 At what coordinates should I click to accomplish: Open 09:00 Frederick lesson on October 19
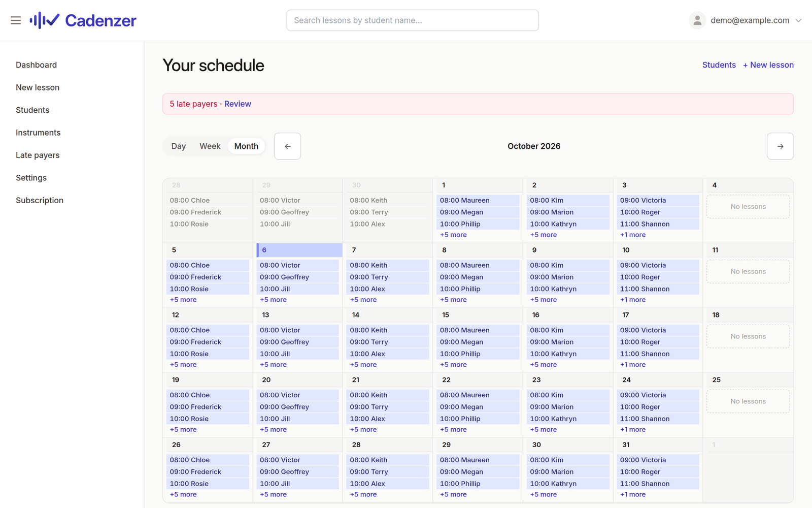coord(208,407)
